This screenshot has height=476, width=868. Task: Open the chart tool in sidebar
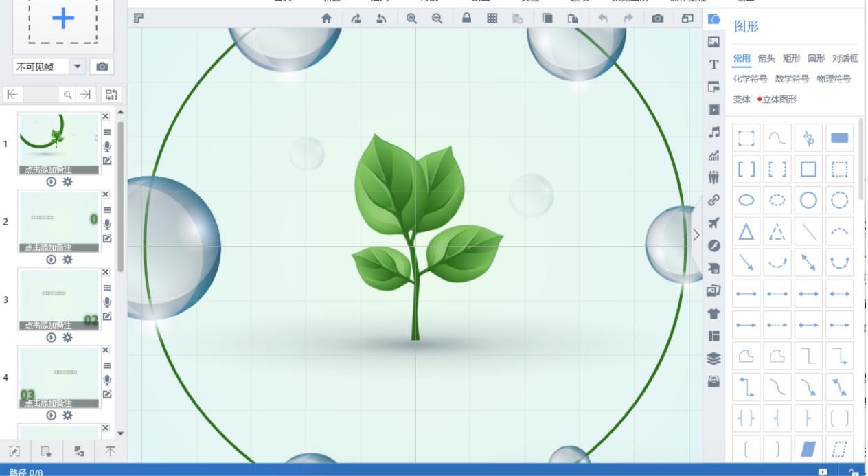point(714,155)
